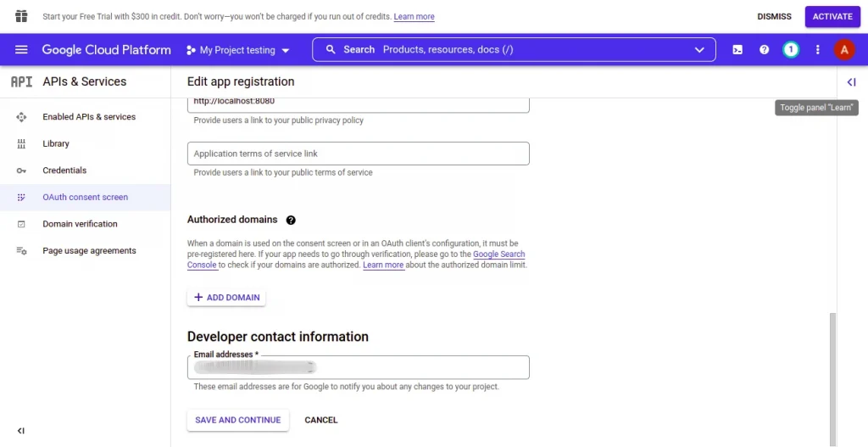Focus the Application terms of service link field
Screen dimensions: 868x447
point(359,154)
